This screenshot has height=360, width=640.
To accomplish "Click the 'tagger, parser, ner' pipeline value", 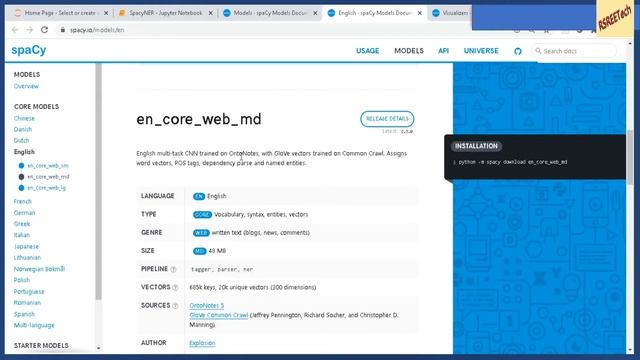I will pyautogui.click(x=222, y=269).
